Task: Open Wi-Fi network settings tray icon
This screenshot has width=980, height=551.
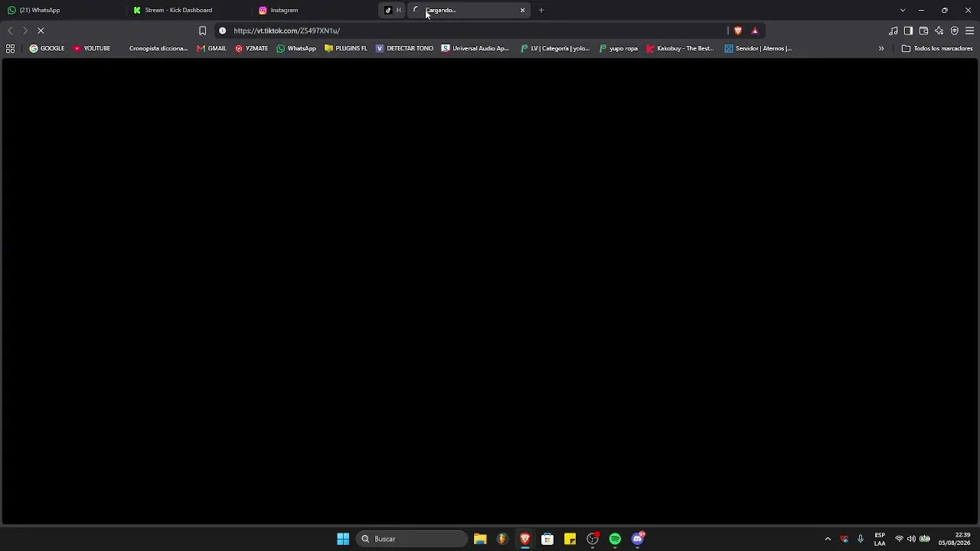Action: click(x=900, y=539)
